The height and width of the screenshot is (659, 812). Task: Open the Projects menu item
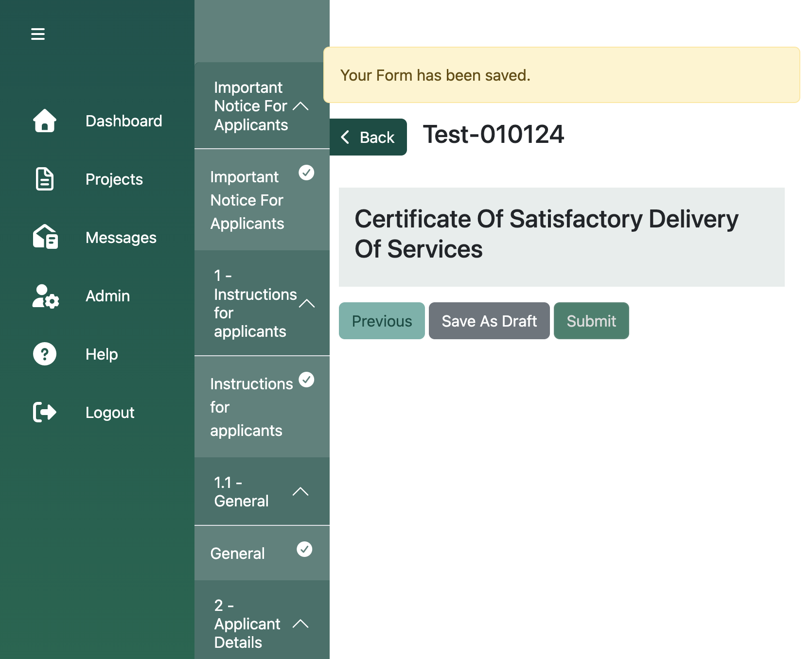tap(114, 179)
